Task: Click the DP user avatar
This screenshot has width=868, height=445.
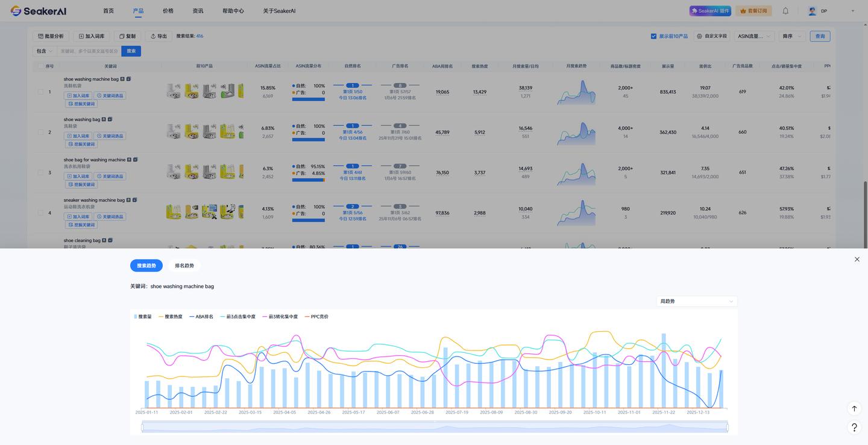Action: (813, 11)
